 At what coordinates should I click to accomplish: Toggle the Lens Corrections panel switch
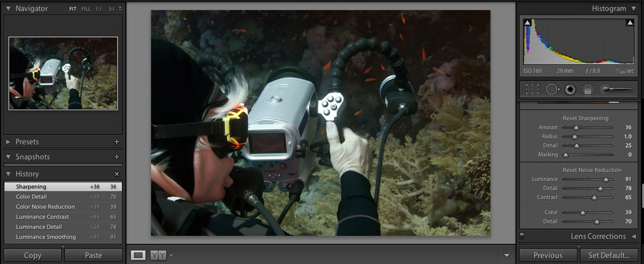pos(522,235)
